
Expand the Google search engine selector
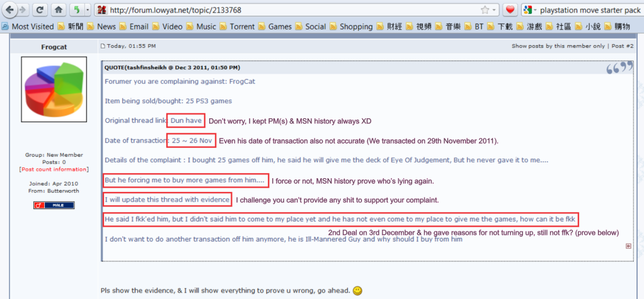pyautogui.click(x=530, y=10)
